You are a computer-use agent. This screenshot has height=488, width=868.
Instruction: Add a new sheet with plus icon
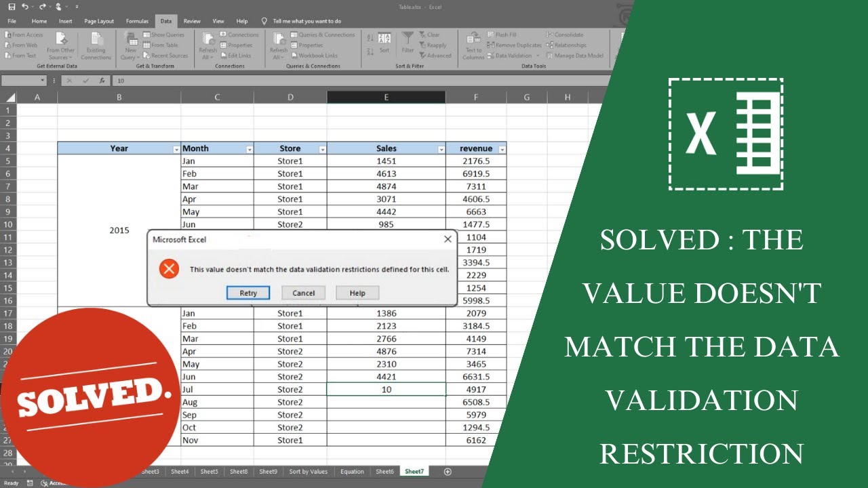(x=447, y=471)
